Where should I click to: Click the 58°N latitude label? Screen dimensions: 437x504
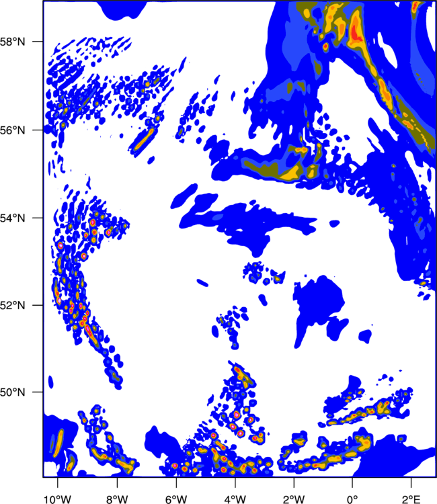[x=13, y=42]
